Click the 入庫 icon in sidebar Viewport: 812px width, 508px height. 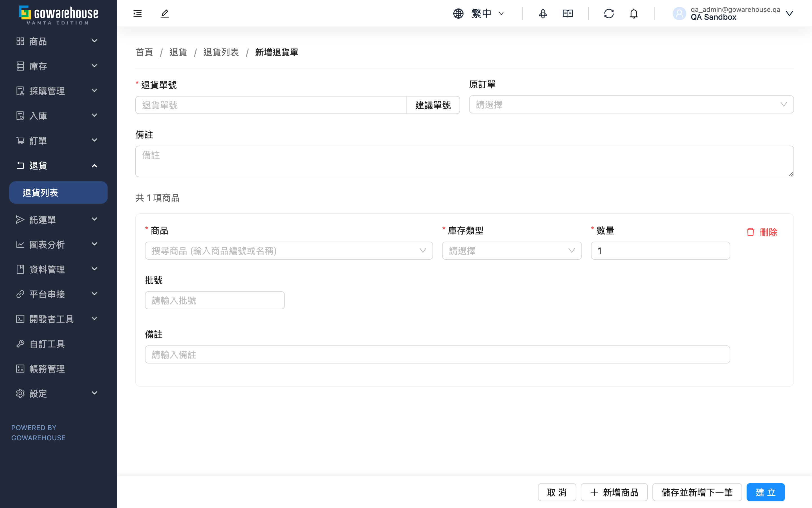click(20, 116)
